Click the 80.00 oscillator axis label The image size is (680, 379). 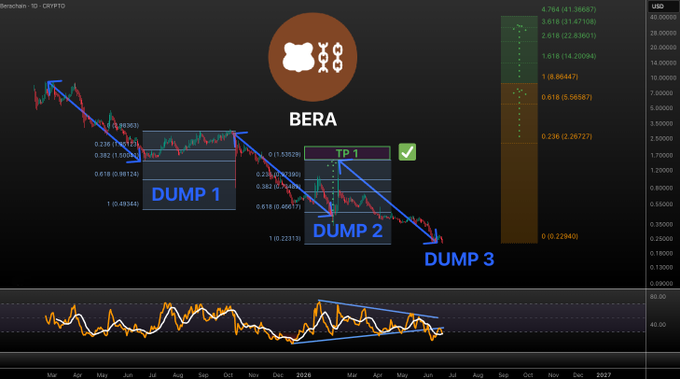pyautogui.click(x=658, y=297)
